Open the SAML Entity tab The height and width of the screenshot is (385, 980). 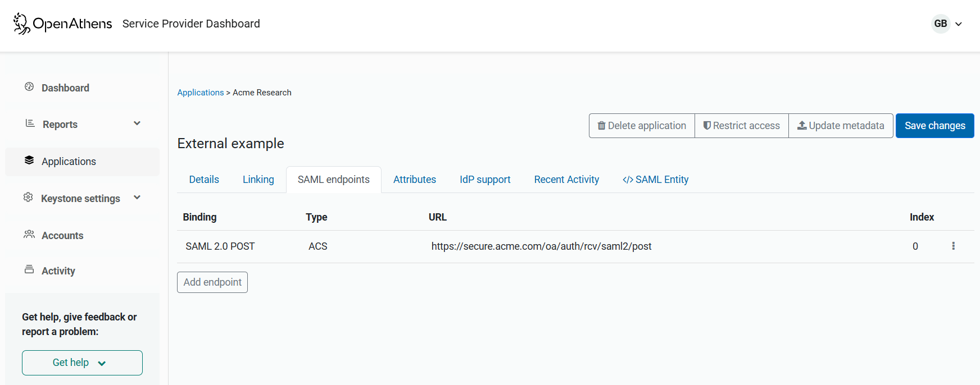655,180
